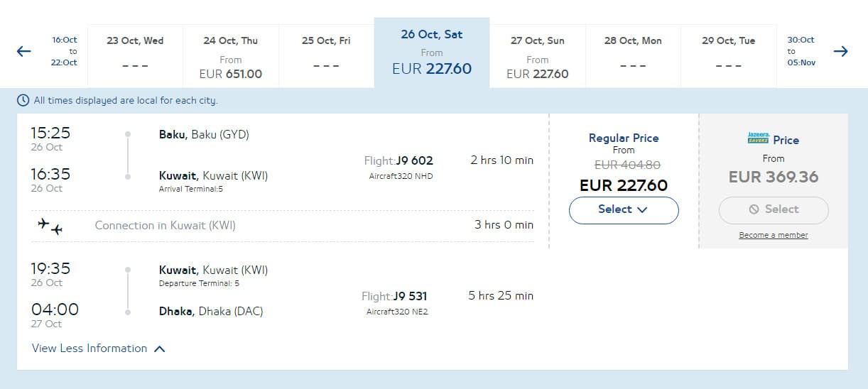Click the 16 Oct to 22 Oct range

pos(65,51)
